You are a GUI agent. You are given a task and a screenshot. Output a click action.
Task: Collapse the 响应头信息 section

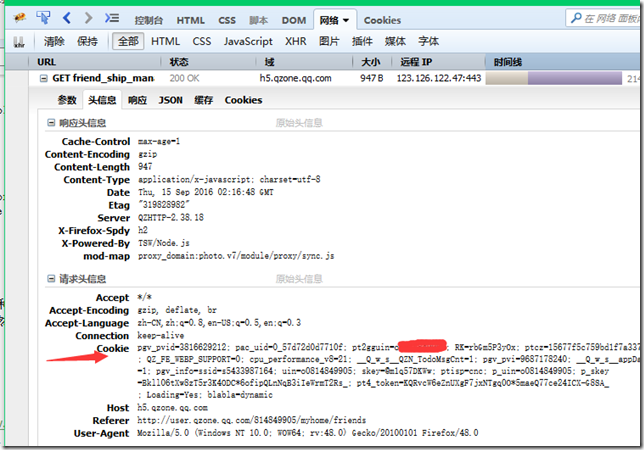coord(51,123)
